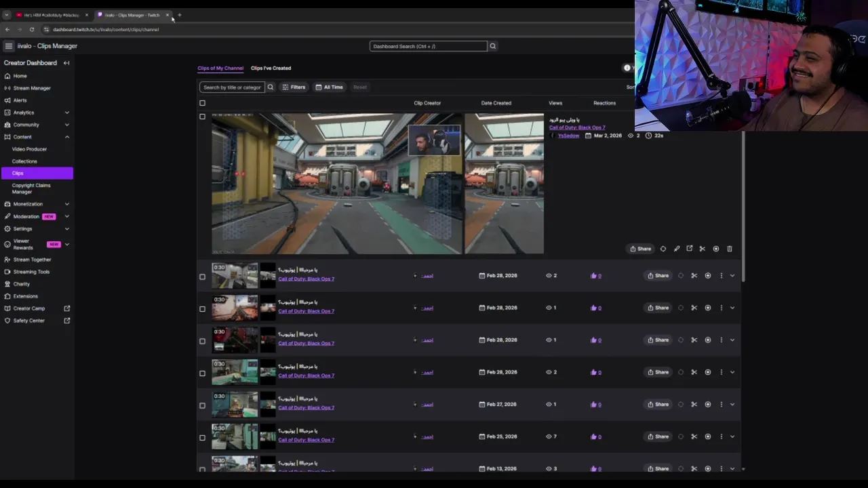
Task: Expand the Analytics section
Action: point(66,113)
